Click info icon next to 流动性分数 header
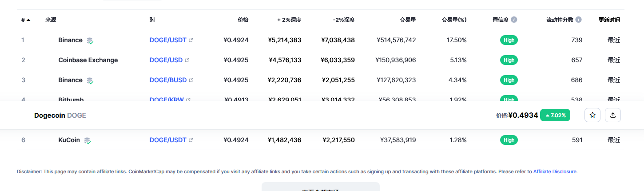Screen dimensions: 644x191 [x=579, y=20]
